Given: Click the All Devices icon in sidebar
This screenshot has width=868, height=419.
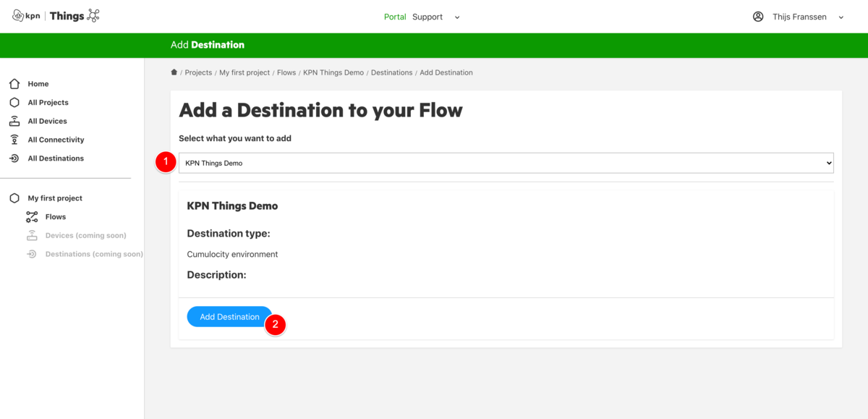Looking at the screenshot, I should [14, 121].
